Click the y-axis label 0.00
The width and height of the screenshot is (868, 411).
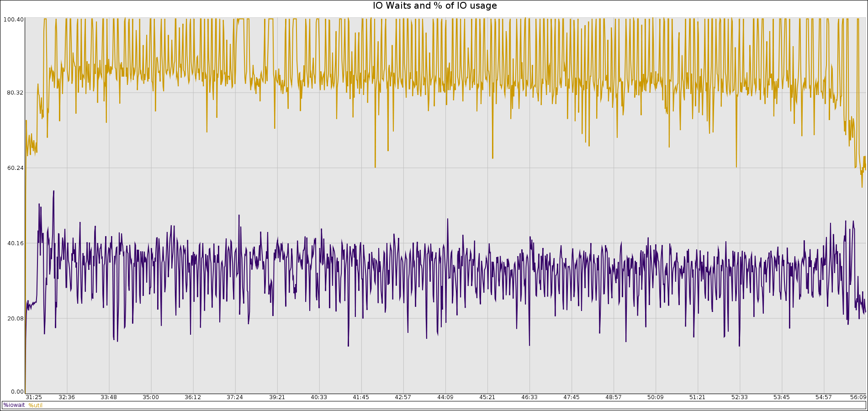(x=17, y=392)
